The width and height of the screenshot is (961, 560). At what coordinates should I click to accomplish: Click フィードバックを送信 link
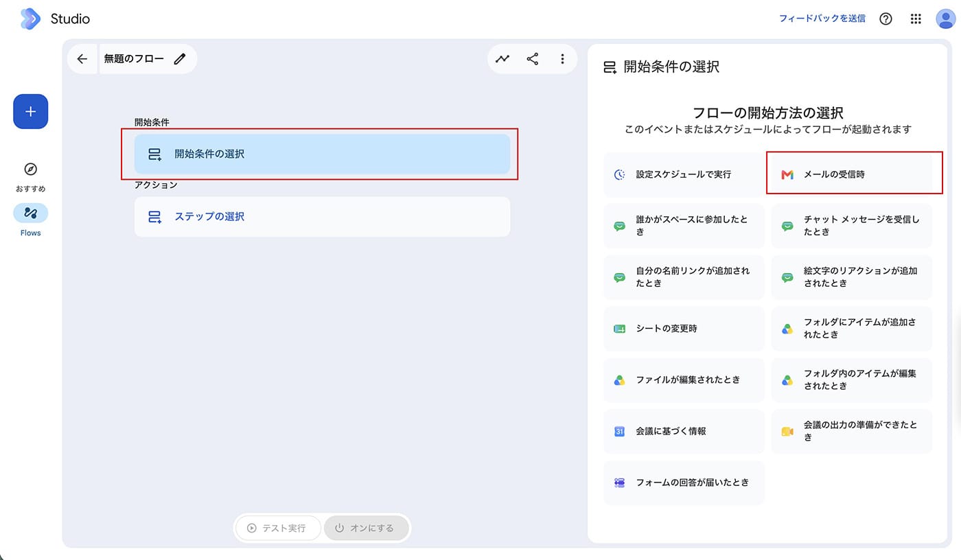[822, 19]
